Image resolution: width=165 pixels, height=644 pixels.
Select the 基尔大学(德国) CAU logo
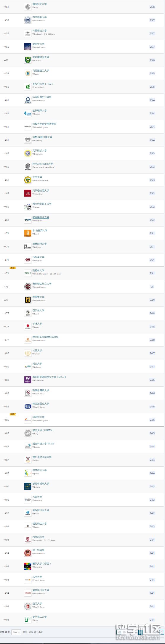(28, 566)
